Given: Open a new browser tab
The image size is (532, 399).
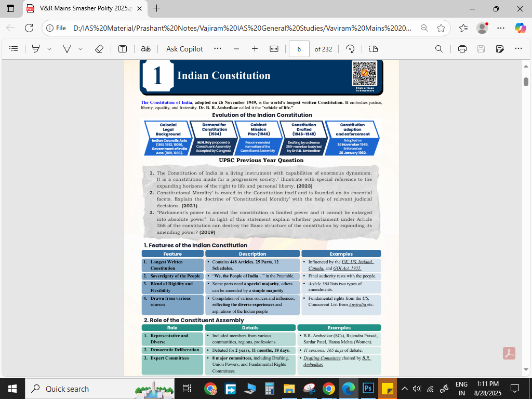Looking at the screenshot, I should click(156, 9).
